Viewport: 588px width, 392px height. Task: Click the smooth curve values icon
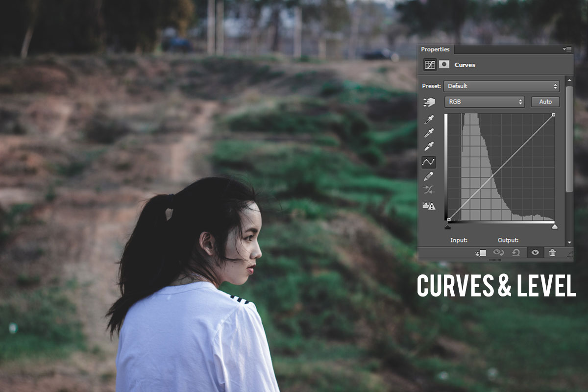pos(429,190)
